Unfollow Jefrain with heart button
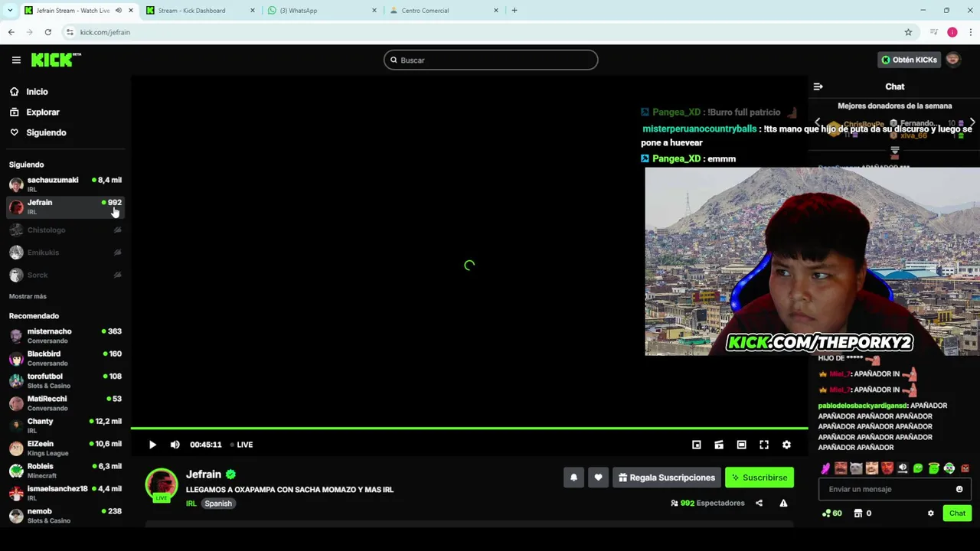 click(x=598, y=478)
